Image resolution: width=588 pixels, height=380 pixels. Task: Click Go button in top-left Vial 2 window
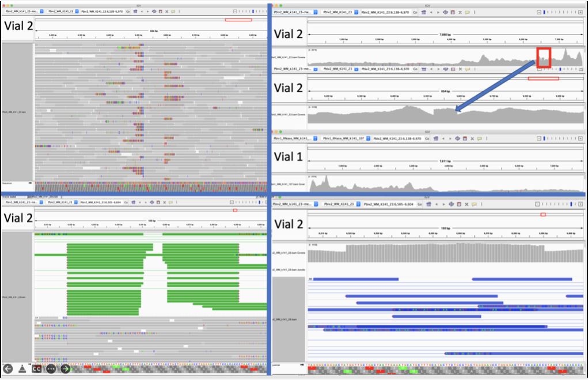pos(128,12)
